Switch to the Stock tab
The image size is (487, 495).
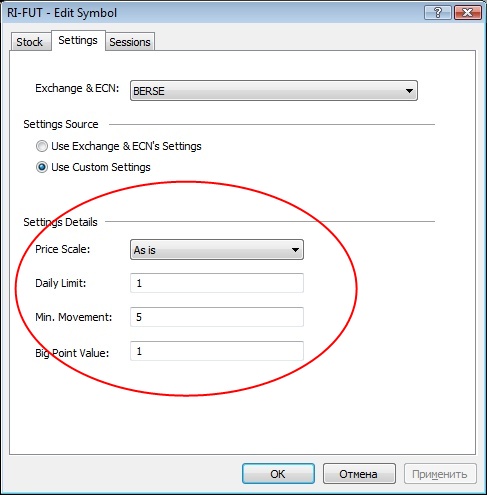tap(30, 42)
